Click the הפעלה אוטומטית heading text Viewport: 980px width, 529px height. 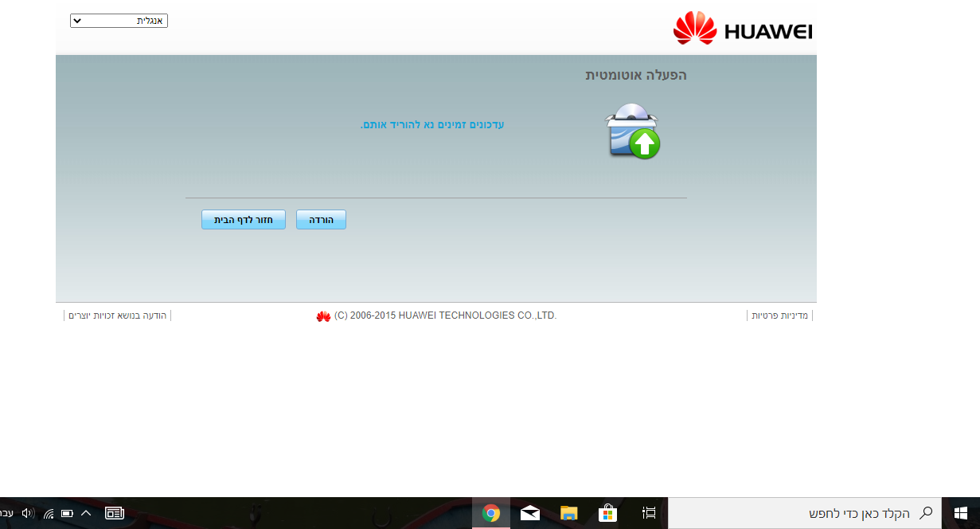pos(636,75)
